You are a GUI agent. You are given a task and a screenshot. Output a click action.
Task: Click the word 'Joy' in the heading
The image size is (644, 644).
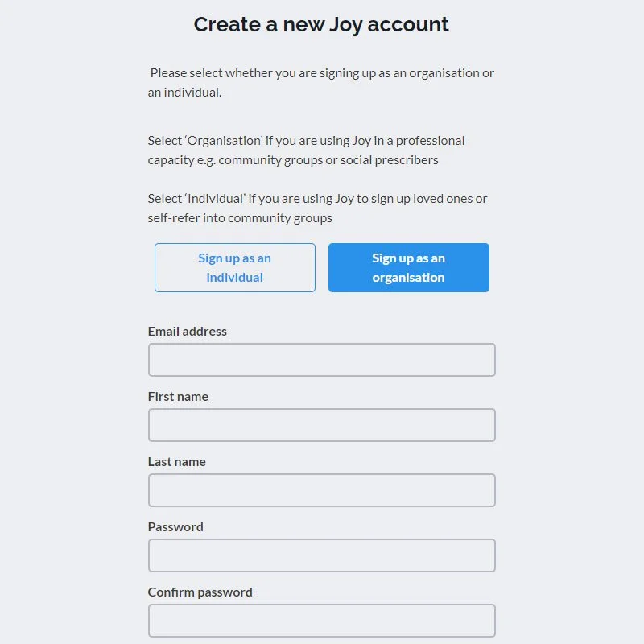346,26
